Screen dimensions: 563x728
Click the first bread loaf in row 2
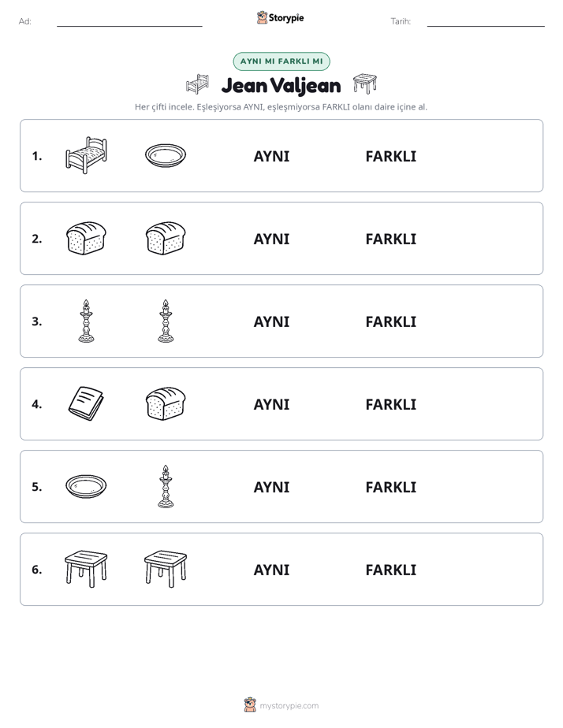coord(87,238)
